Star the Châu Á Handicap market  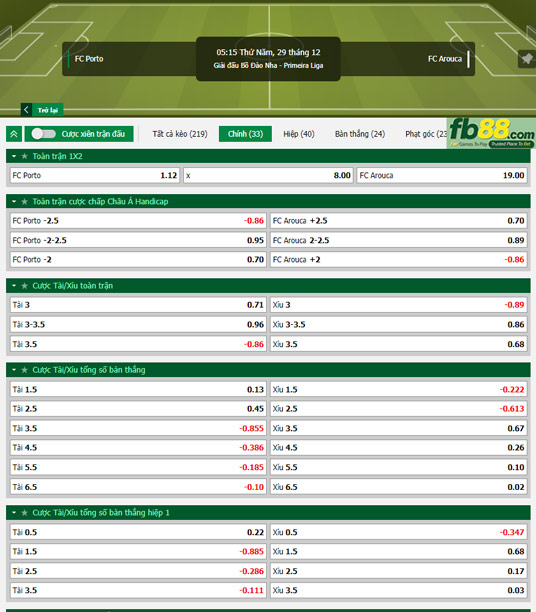24,201
